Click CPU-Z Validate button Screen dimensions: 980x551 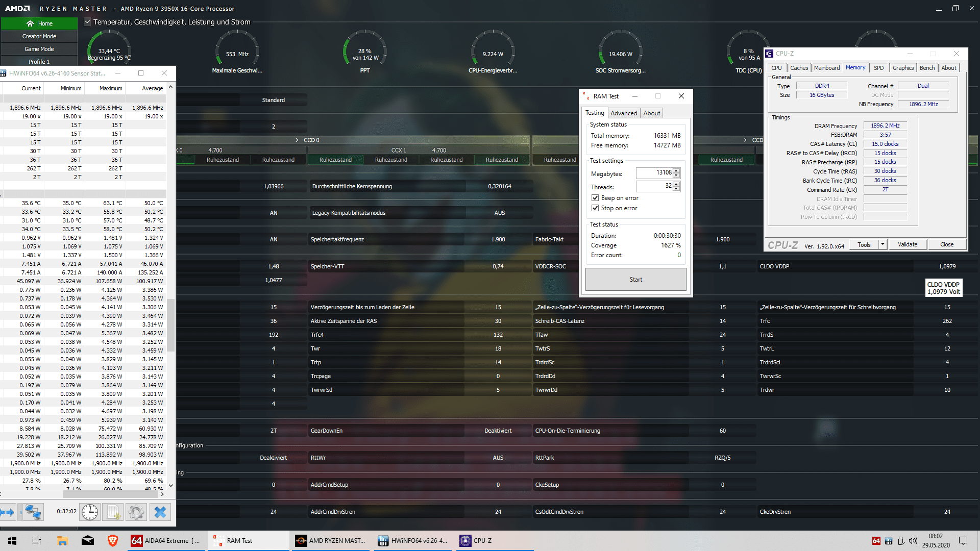pos(908,244)
